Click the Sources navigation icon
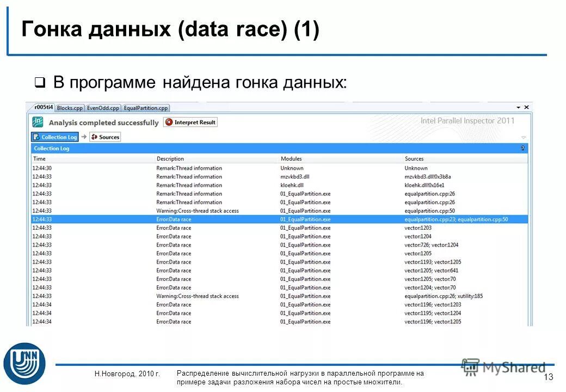Viewport: 566px width, 392px height. coord(94,136)
